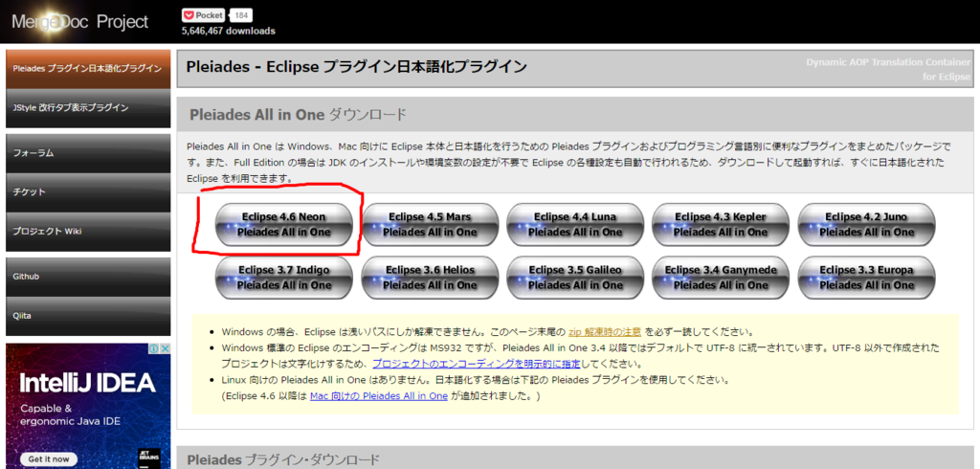Click the MergeDoc Project logo

(x=79, y=22)
